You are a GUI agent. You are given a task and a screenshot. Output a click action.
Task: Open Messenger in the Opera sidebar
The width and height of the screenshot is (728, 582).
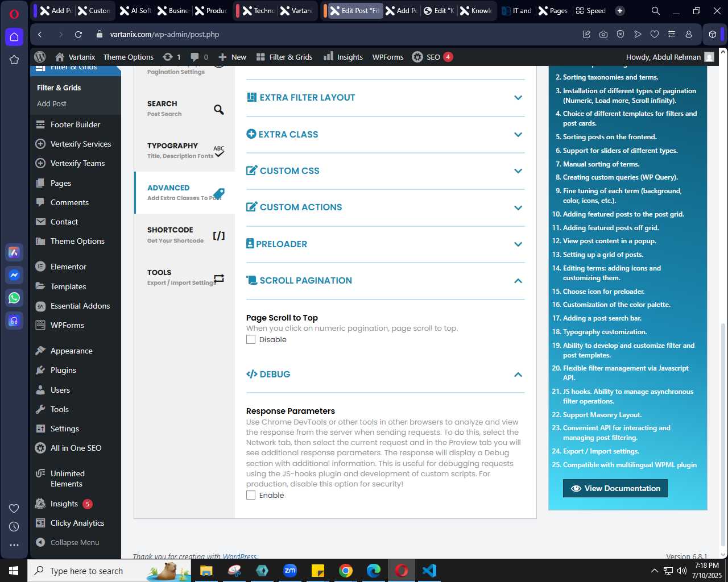pos(14,275)
